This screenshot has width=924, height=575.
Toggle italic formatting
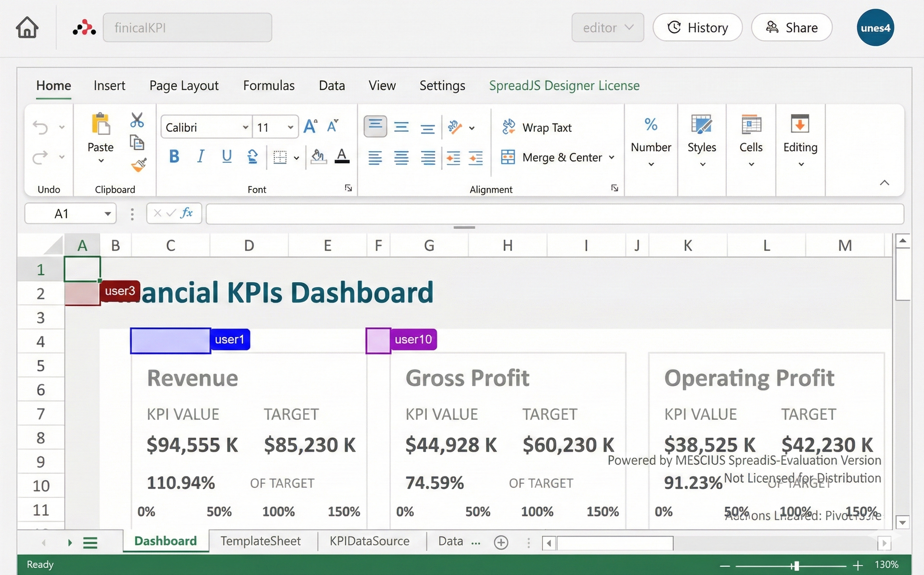[201, 157]
